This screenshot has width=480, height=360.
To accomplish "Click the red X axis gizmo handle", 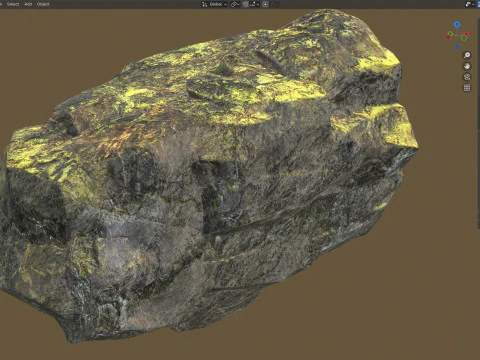I will [x=467, y=34].
